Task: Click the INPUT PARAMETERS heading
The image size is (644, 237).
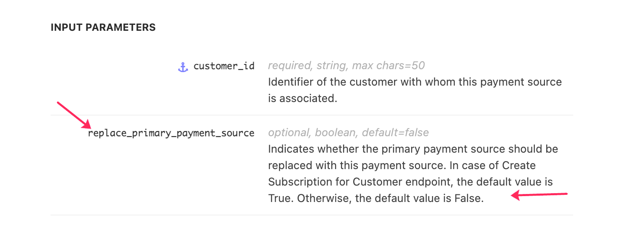Action: pos(103,27)
